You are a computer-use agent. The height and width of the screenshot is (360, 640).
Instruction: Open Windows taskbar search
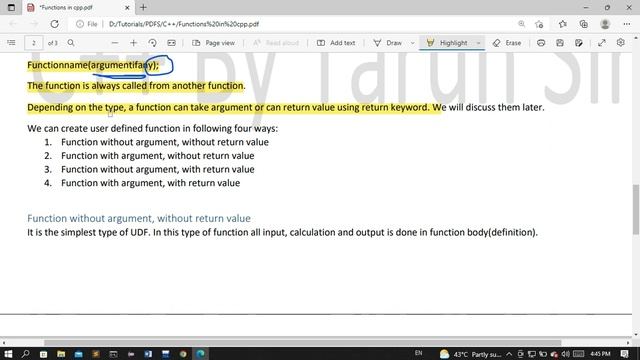tap(25, 354)
